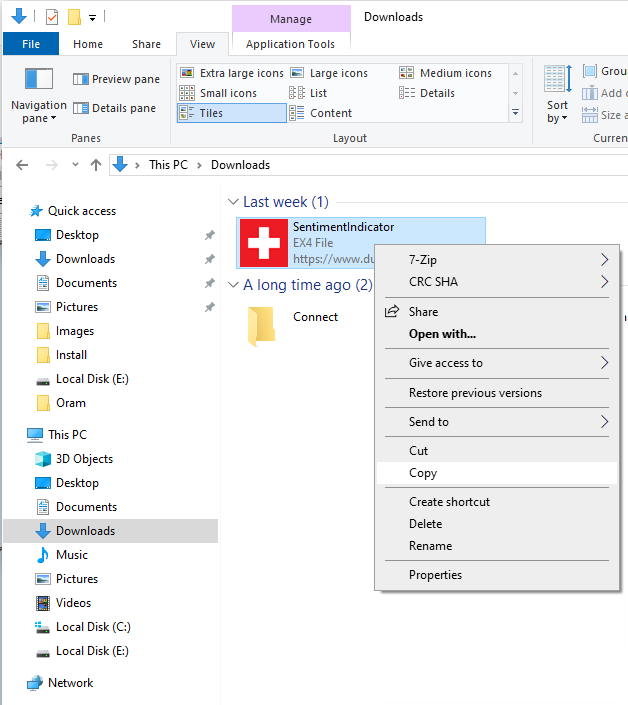
Task: Toggle the Details pane
Action: click(114, 108)
